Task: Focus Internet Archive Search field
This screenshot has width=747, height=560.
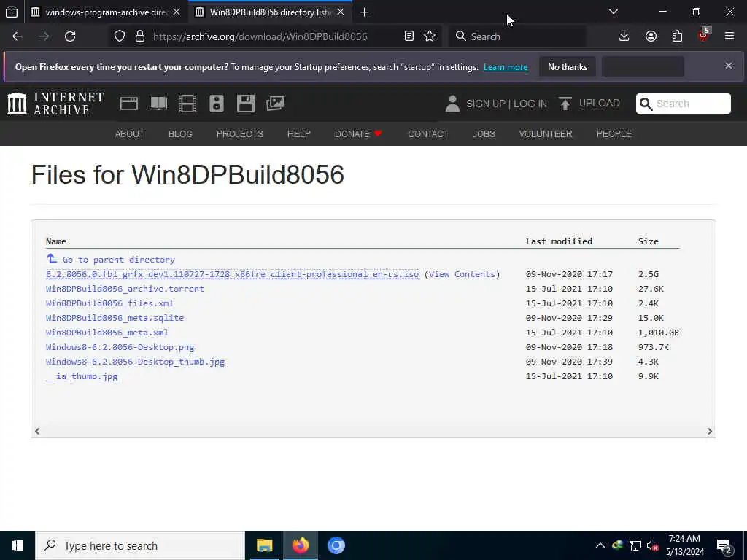Action: 683,104
